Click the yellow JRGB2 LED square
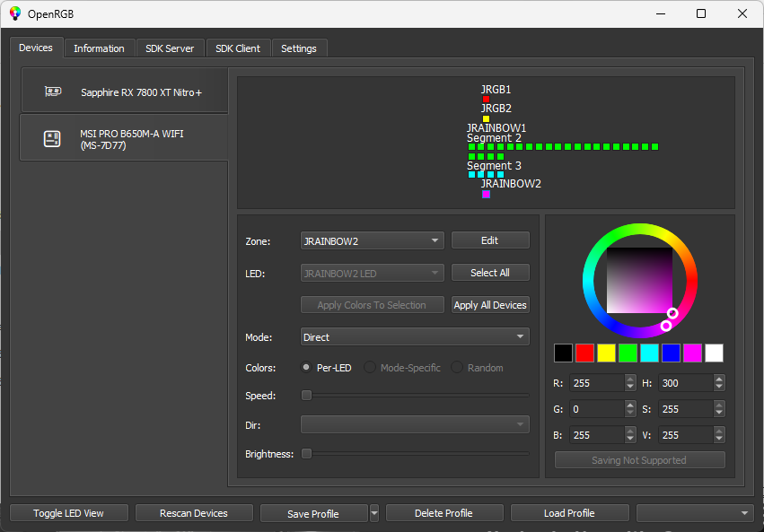The height and width of the screenshot is (532, 764). coord(486,118)
